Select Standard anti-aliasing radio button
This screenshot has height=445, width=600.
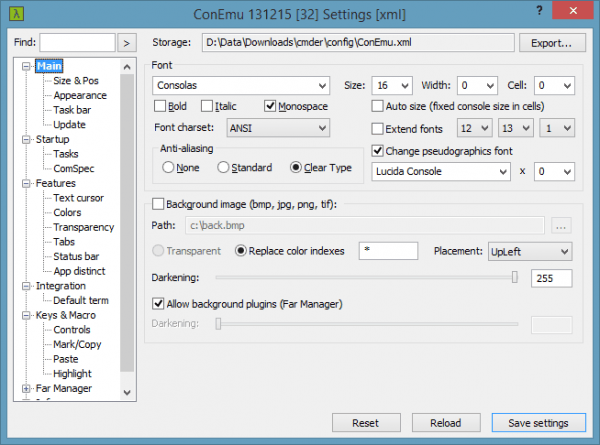coord(224,167)
